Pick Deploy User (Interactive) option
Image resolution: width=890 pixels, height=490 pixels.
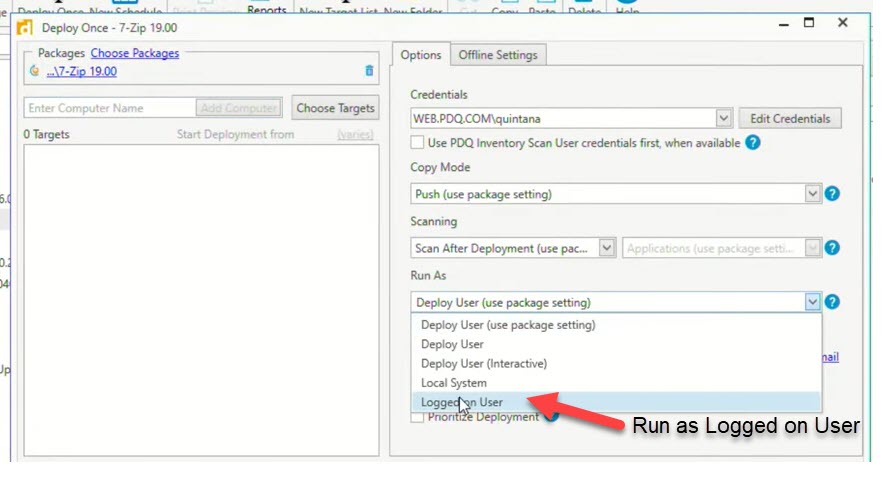pyautogui.click(x=616, y=363)
